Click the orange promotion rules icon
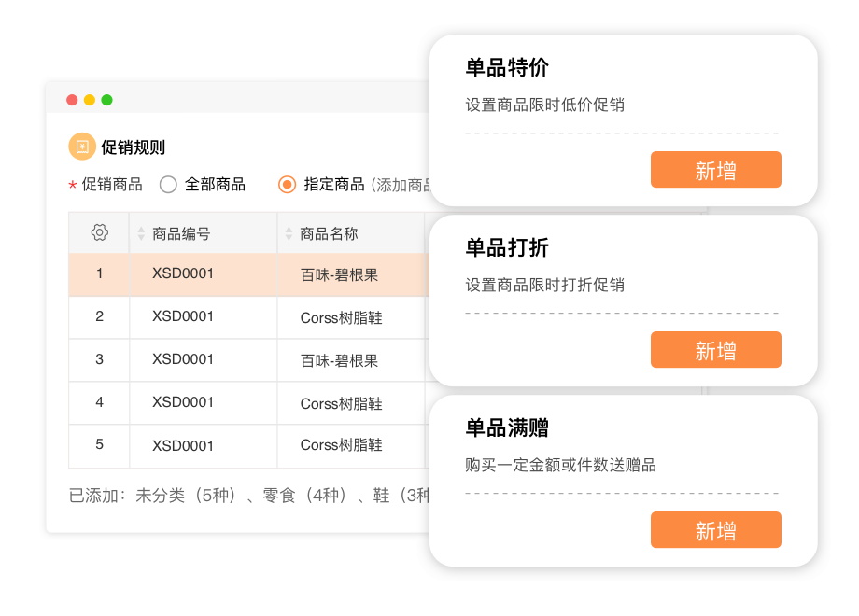This screenshot has width=859, height=616. tap(82, 147)
